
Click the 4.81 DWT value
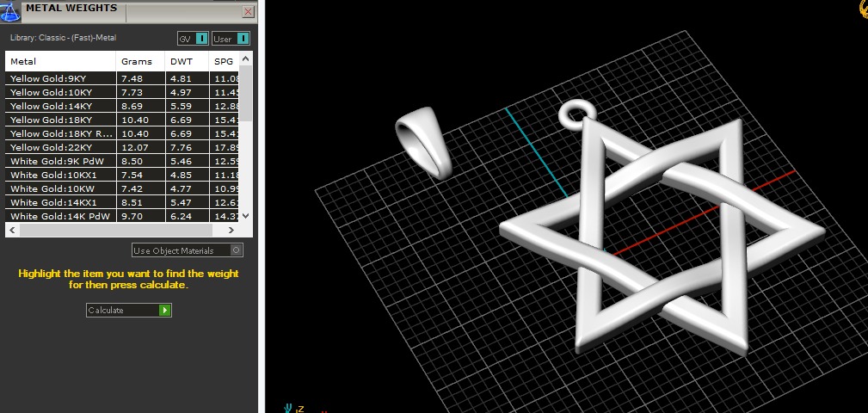point(181,78)
